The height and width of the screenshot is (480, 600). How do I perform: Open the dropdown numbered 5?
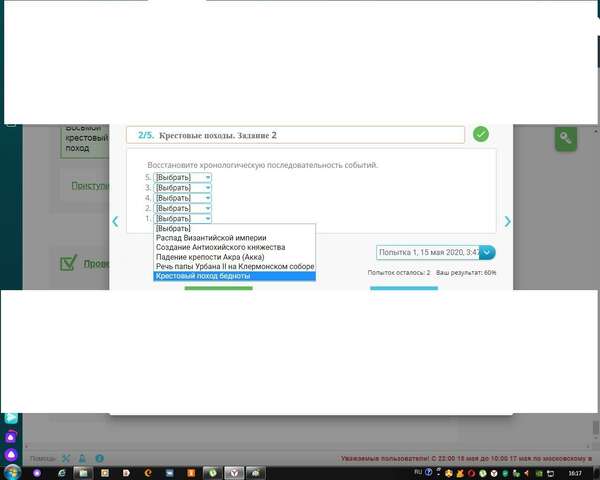click(183, 177)
